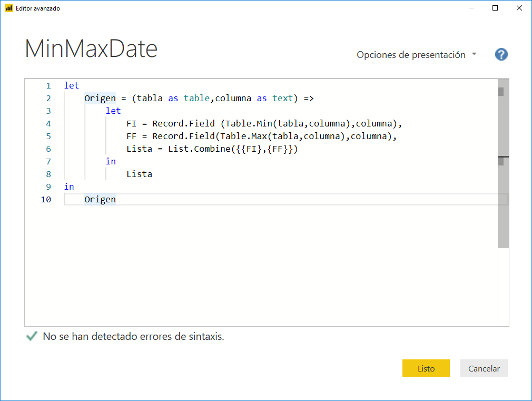Click the let keyword on line 1
This screenshot has height=401, width=532.
[71, 85]
